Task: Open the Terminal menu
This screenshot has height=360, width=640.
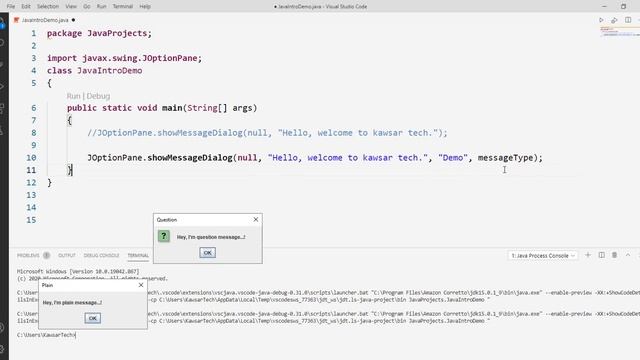Action: tap(122, 7)
